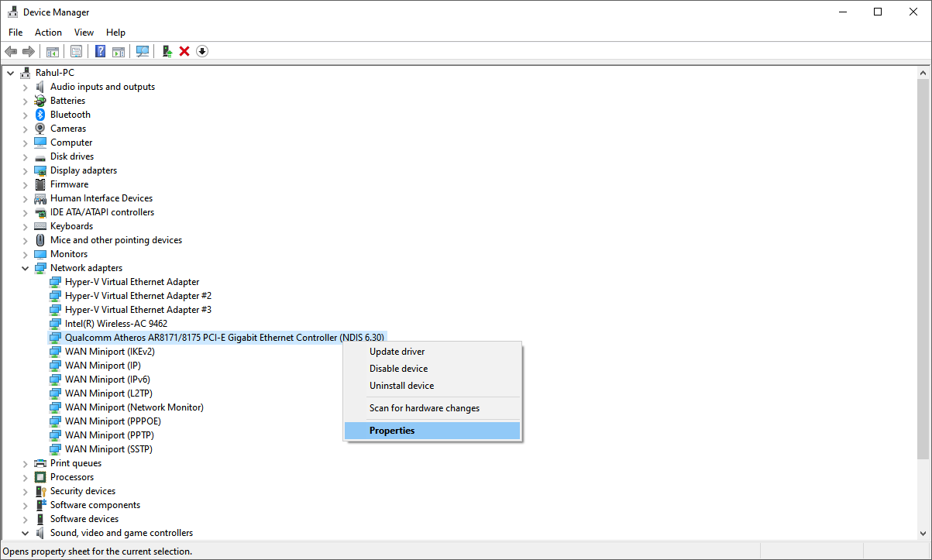Viewport: 932px width, 560px height.
Task: Click the Show/Hide Console Tree toolbar icon
Action: click(52, 51)
